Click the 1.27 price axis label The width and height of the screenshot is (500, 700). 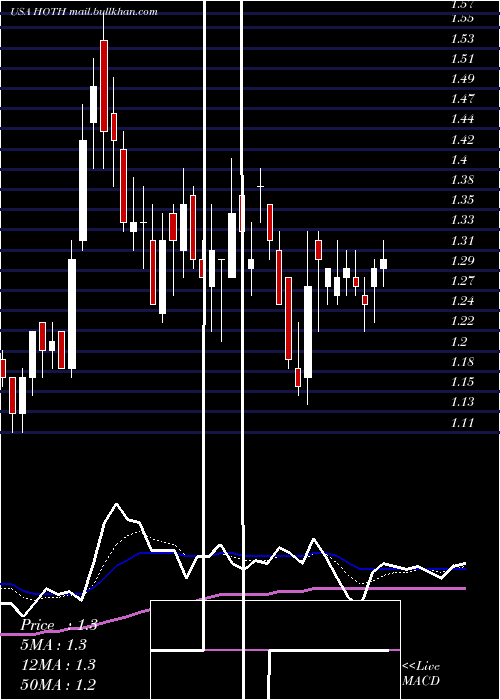(462, 281)
